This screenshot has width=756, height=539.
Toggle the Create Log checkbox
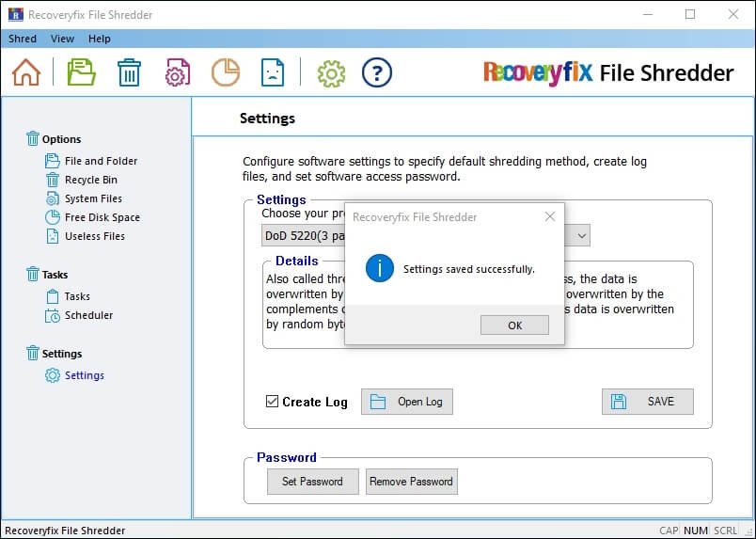click(272, 401)
